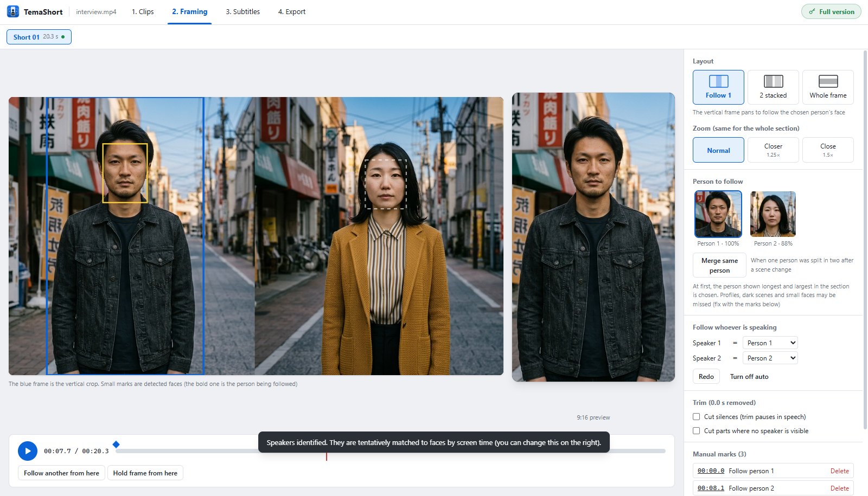Select the Short 01 clip chip
Image resolution: width=868 pixels, height=496 pixels.
[x=39, y=37]
